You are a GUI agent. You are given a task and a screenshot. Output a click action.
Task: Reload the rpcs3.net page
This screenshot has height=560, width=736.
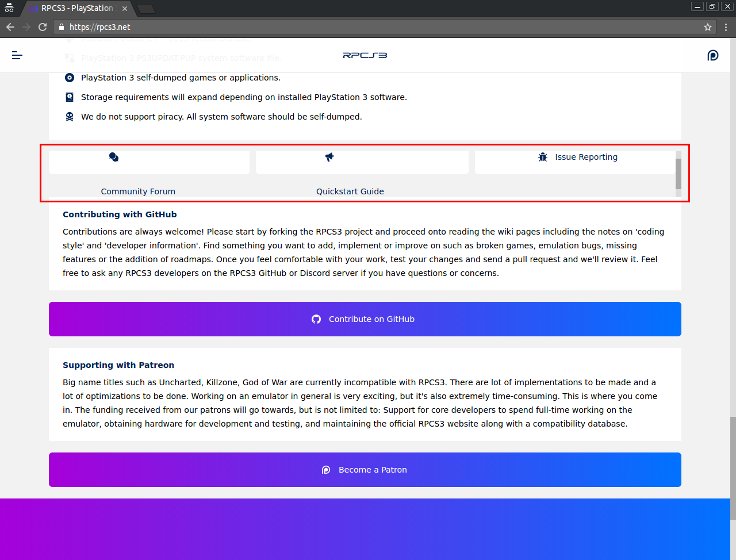(x=43, y=27)
